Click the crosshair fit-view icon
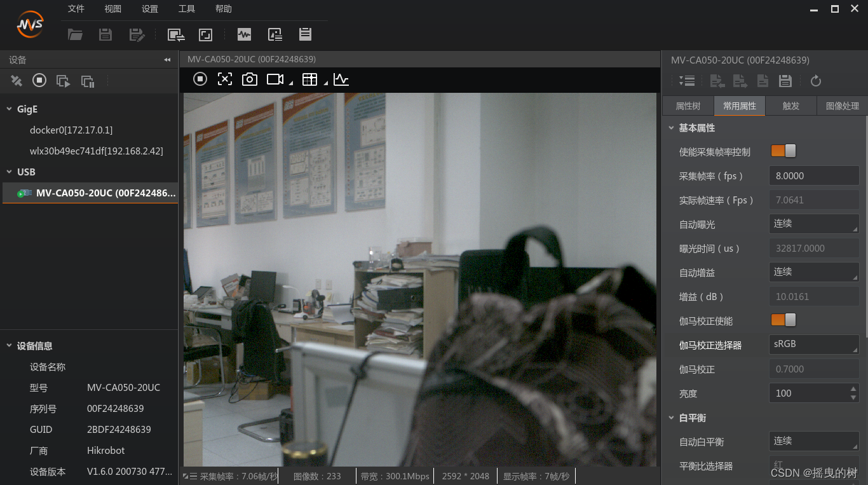 point(225,79)
